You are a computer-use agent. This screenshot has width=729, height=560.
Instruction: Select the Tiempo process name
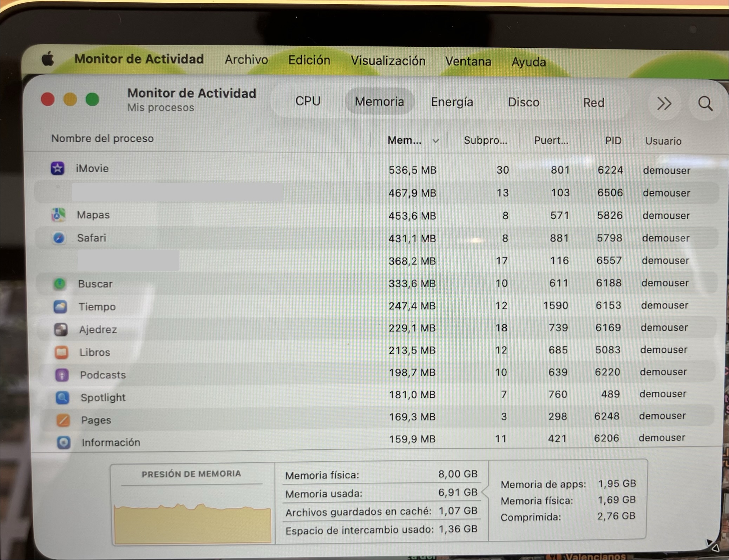pyautogui.click(x=97, y=307)
